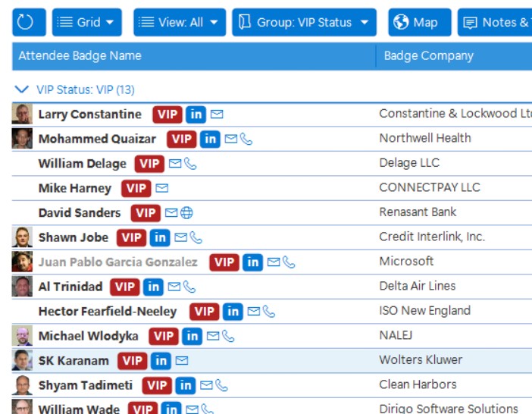Viewport: 532px width, 414px height.
Task: Call Mohammed Quaizar via phone icon
Action: (x=246, y=139)
